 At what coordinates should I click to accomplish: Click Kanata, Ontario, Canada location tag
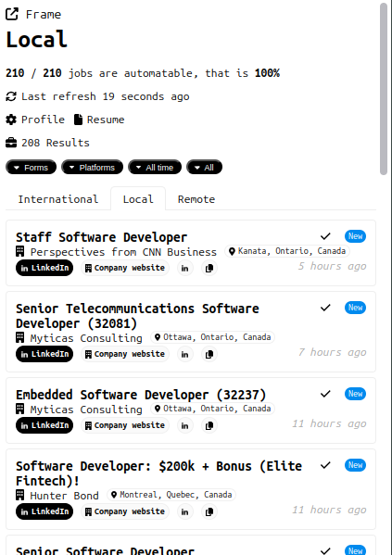tap(287, 251)
